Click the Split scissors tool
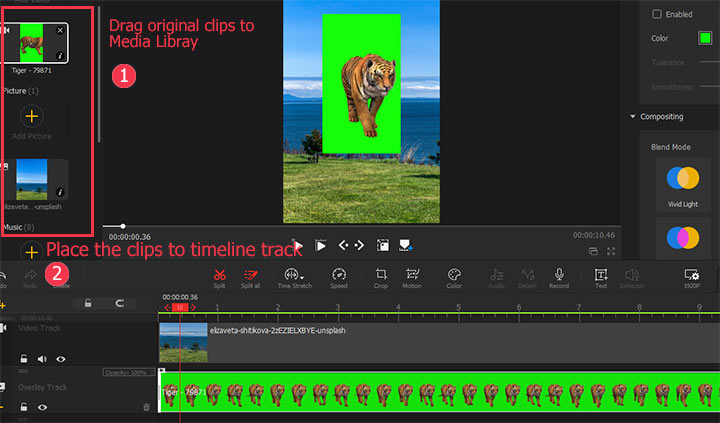The height and width of the screenshot is (423, 720). coord(219,278)
